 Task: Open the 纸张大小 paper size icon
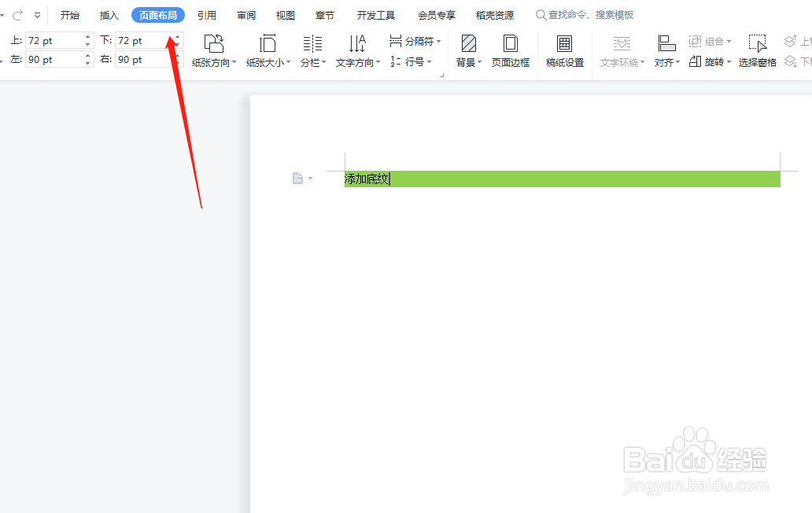(268, 43)
